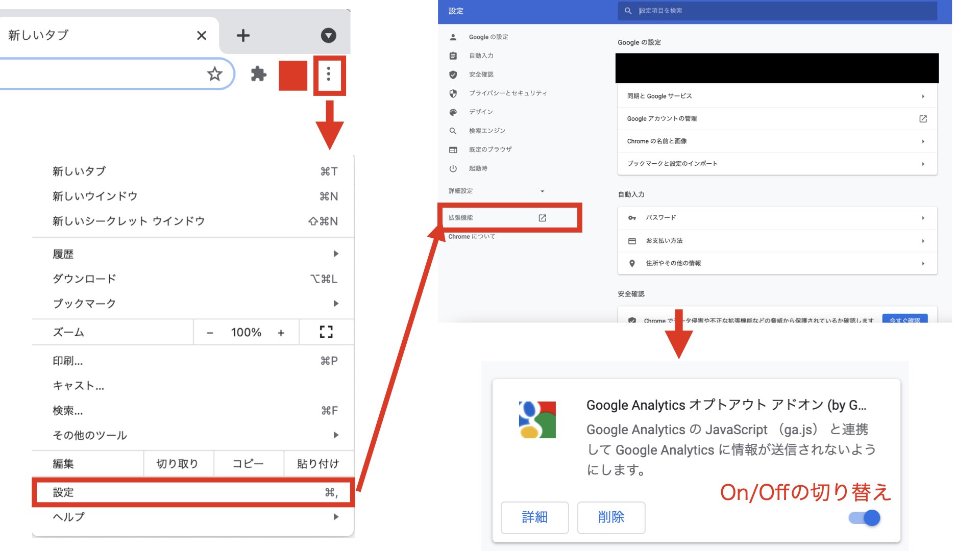Increase zoom with the plus button
980x551 pixels.
pos(281,333)
